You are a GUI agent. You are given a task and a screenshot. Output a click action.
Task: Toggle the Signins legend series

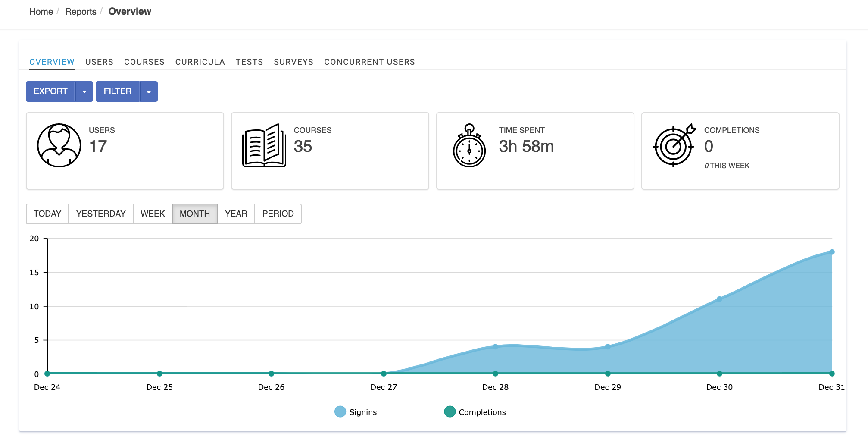click(x=356, y=412)
